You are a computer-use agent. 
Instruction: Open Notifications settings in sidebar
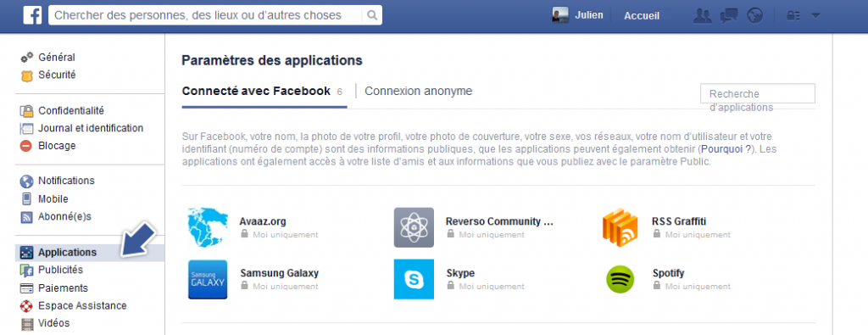pos(66,181)
